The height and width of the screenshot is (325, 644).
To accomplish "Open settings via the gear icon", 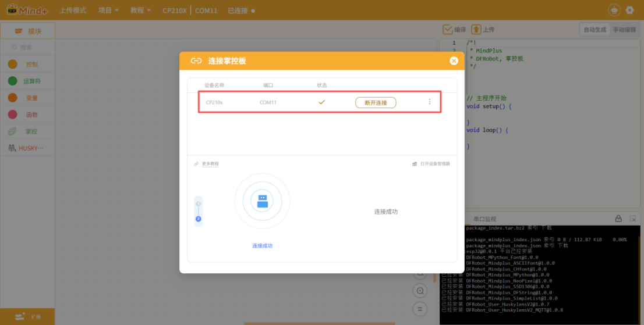I will pyautogui.click(x=629, y=10).
